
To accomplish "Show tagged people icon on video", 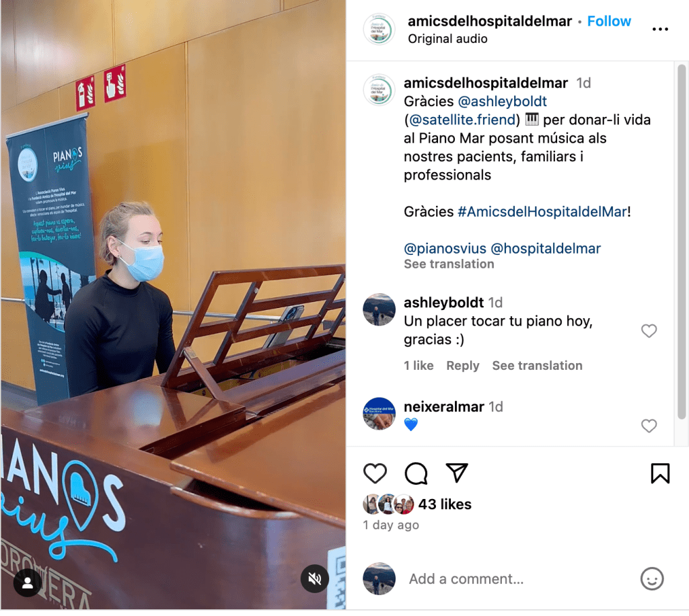I will (x=28, y=582).
